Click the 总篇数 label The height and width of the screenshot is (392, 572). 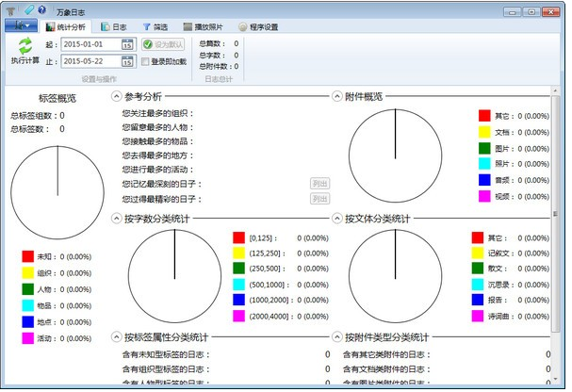[x=212, y=43]
